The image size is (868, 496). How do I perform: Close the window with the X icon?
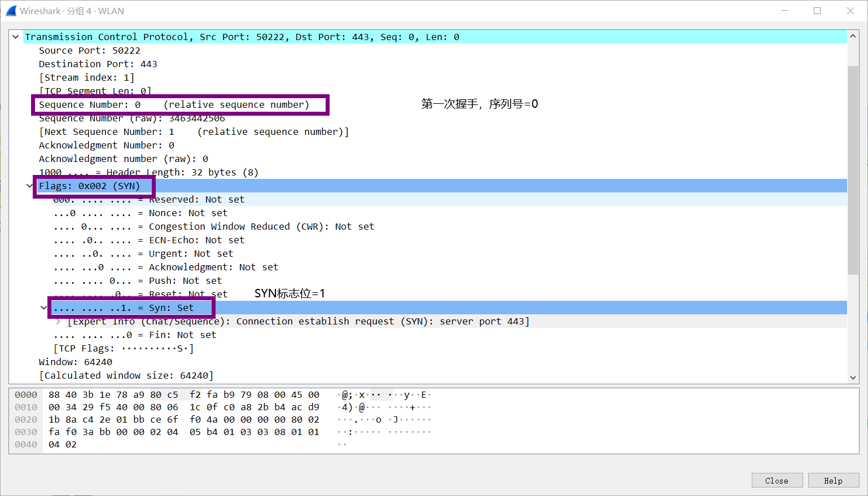point(851,11)
